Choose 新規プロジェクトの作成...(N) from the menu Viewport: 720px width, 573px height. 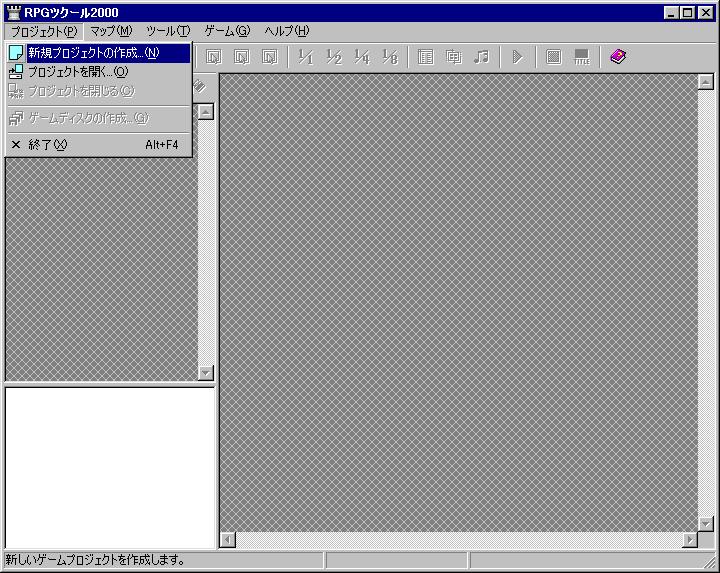pos(99,53)
